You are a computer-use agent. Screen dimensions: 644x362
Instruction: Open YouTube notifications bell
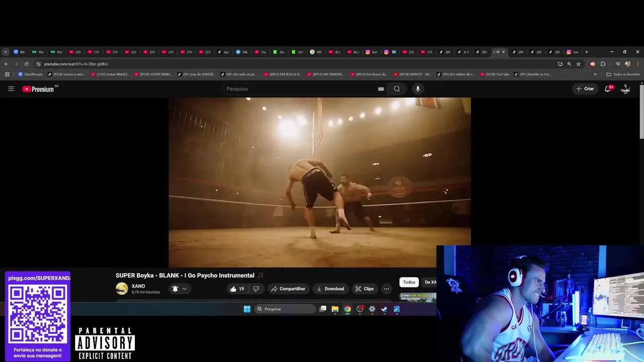608,88
